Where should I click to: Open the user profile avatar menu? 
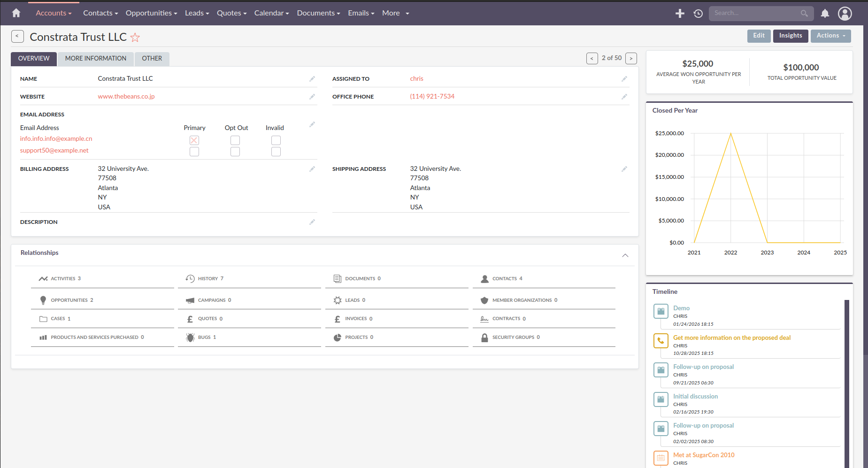pyautogui.click(x=845, y=14)
